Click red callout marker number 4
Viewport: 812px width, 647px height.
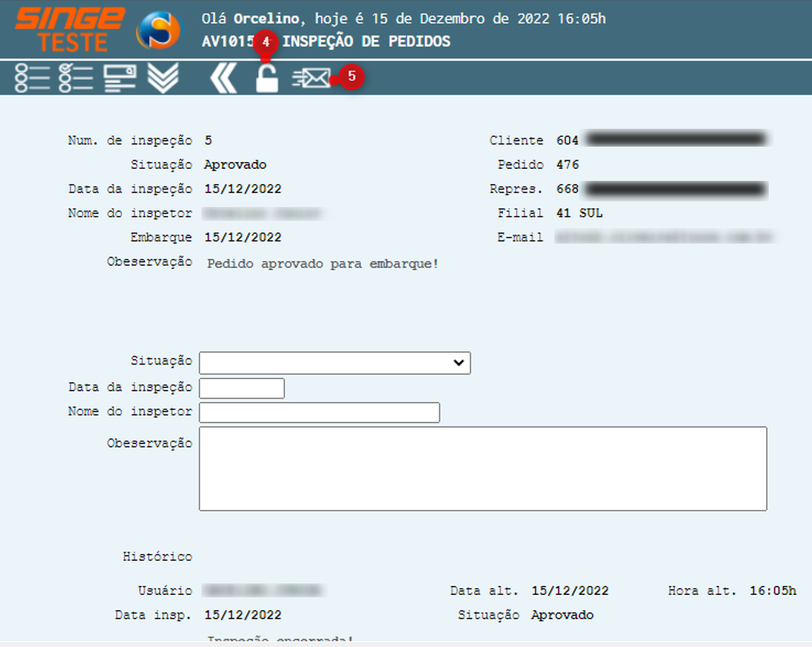pos(265,42)
